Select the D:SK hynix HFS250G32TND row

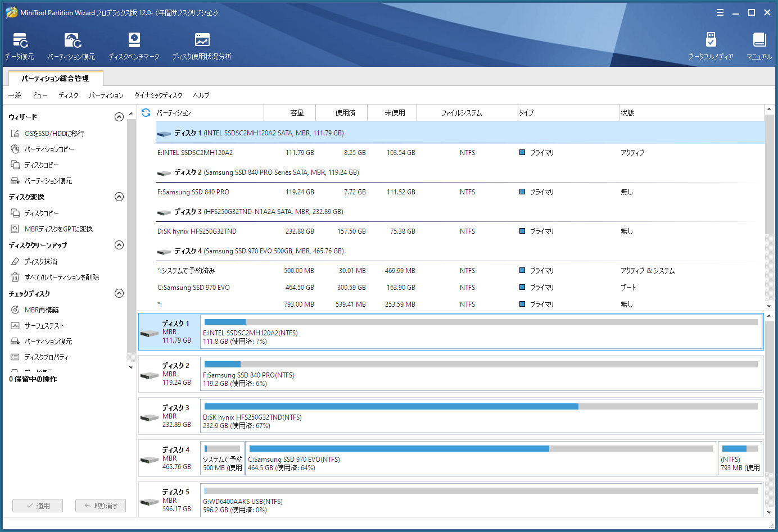(x=460, y=231)
